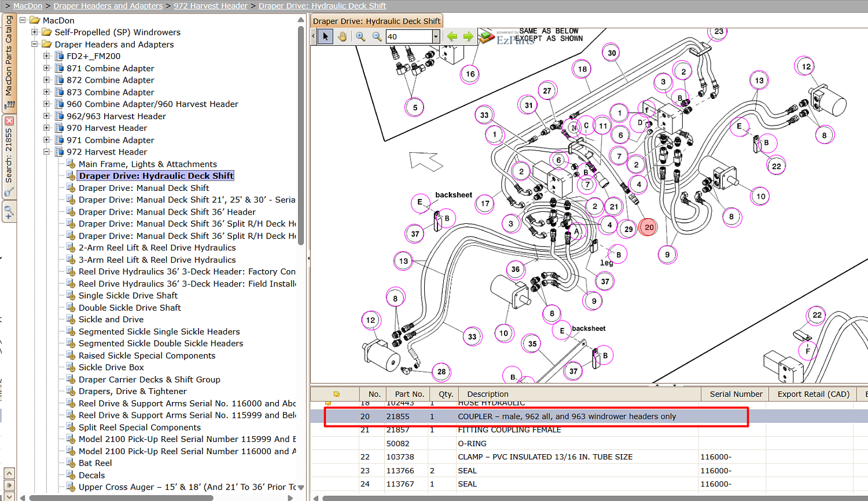Open the zoom level dropdown arrow

pyautogui.click(x=436, y=36)
